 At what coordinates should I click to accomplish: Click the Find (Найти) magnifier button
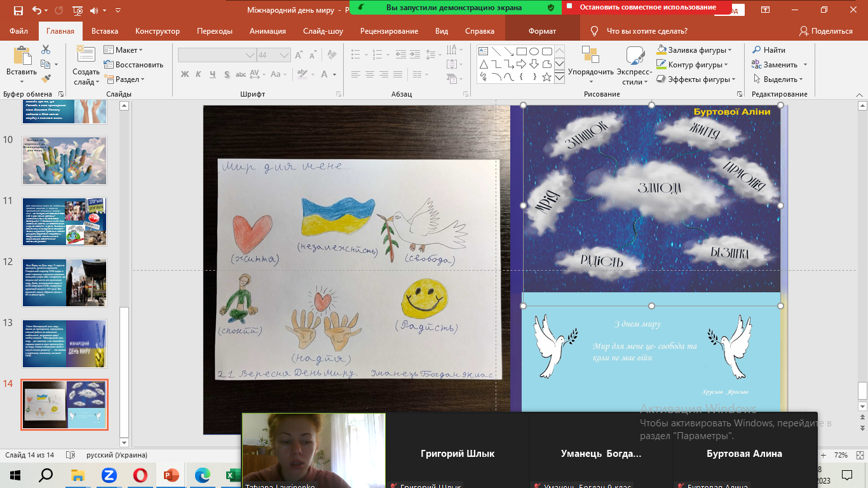coord(769,50)
